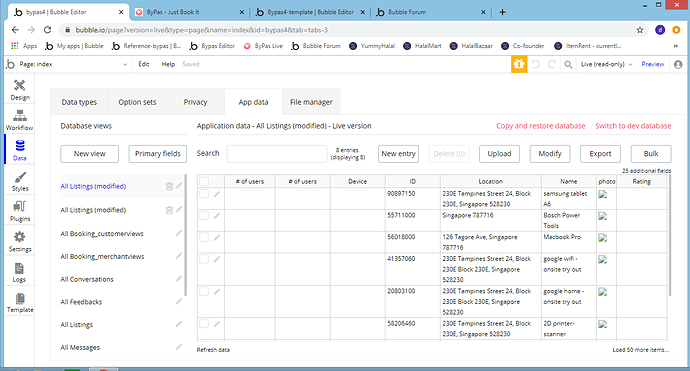690x371 pixels.
Task: Select the Data section icon
Action: [20, 150]
